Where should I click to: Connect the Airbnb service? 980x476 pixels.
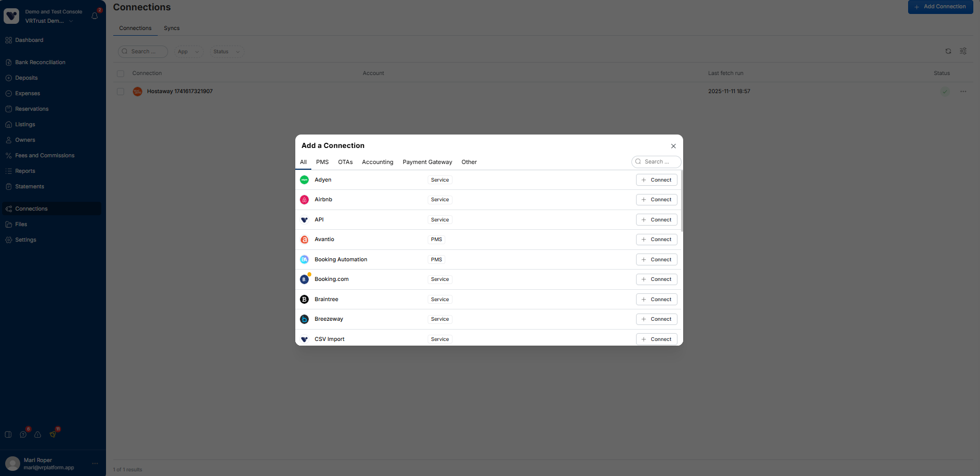point(657,200)
